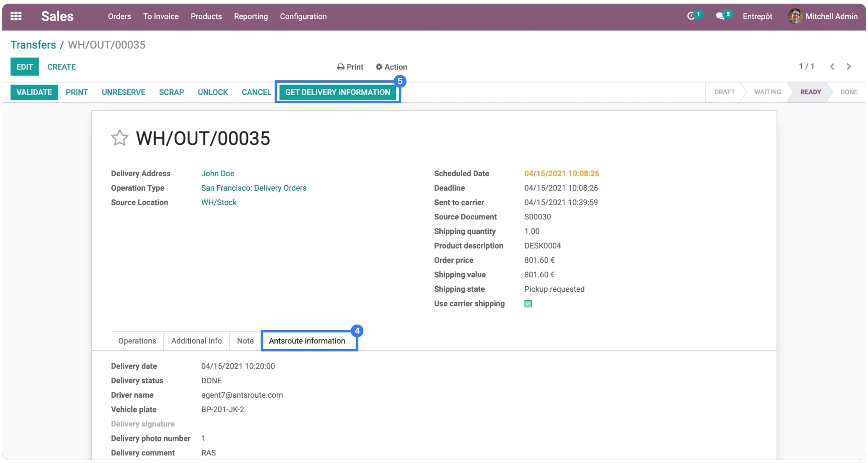Open the To Invoice menu
Viewport: 868px width, 463px height.
[x=161, y=17]
